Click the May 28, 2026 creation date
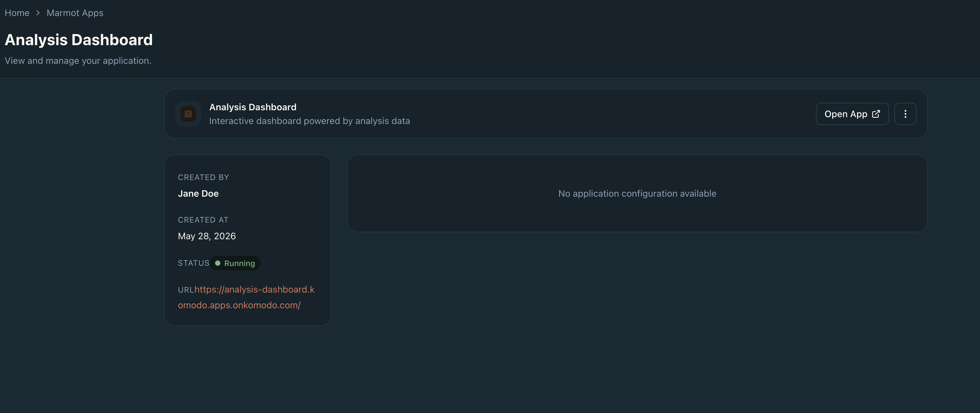980x413 pixels. pos(207,236)
